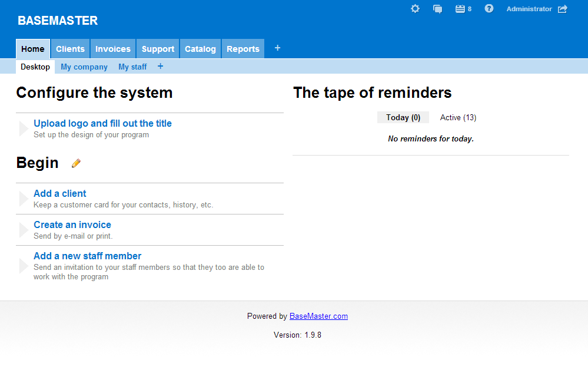Click 'The tape of reminders' heading
This screenshot has height=373, width=588.
point(373,93)
